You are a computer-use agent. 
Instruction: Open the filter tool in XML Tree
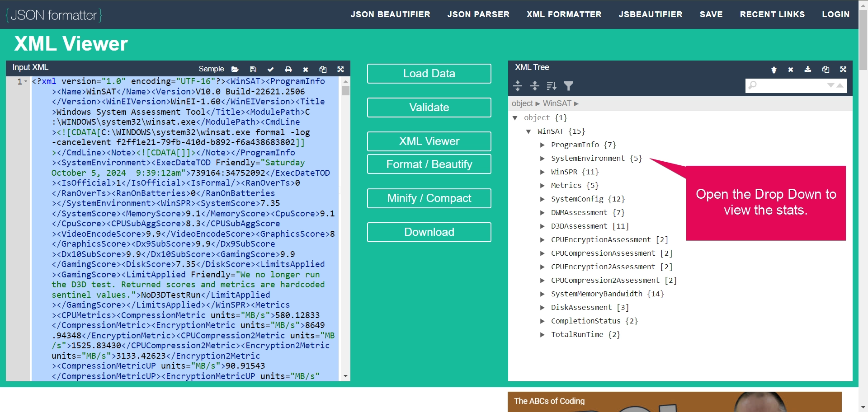(569, 85)
